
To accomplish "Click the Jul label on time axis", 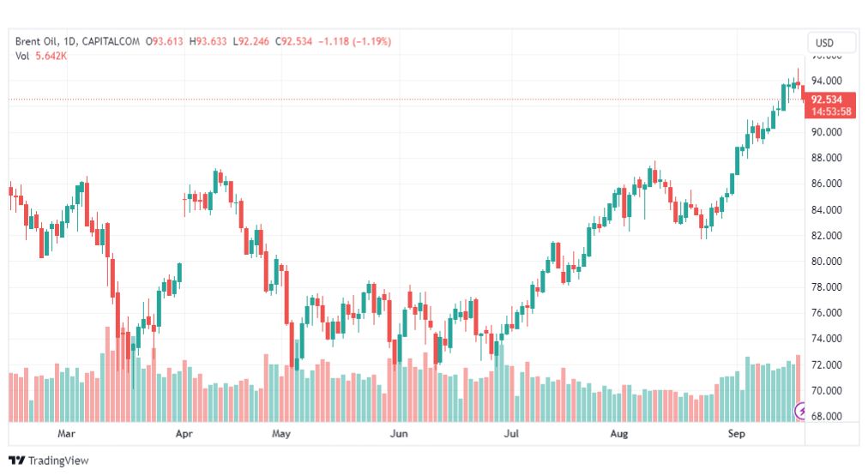I will click(511, 435).
